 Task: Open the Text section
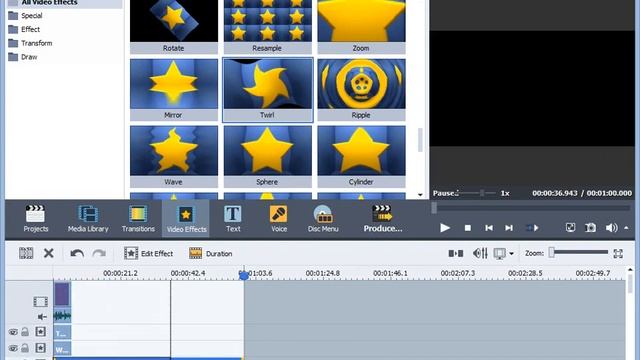tap(233, 219)
